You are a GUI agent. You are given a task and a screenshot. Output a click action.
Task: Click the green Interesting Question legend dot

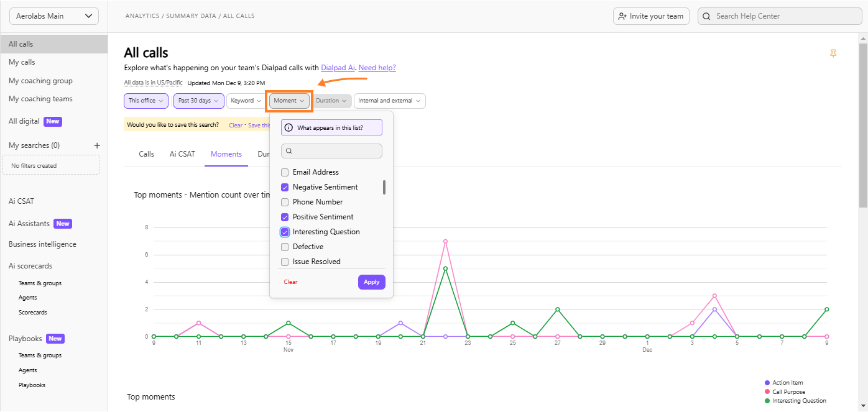tap(767, 401)
